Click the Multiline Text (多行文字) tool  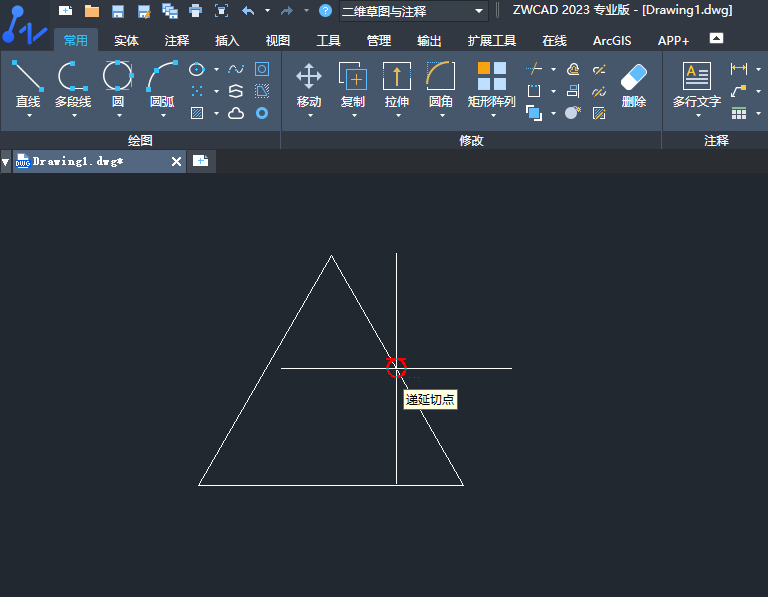[697, 83]
